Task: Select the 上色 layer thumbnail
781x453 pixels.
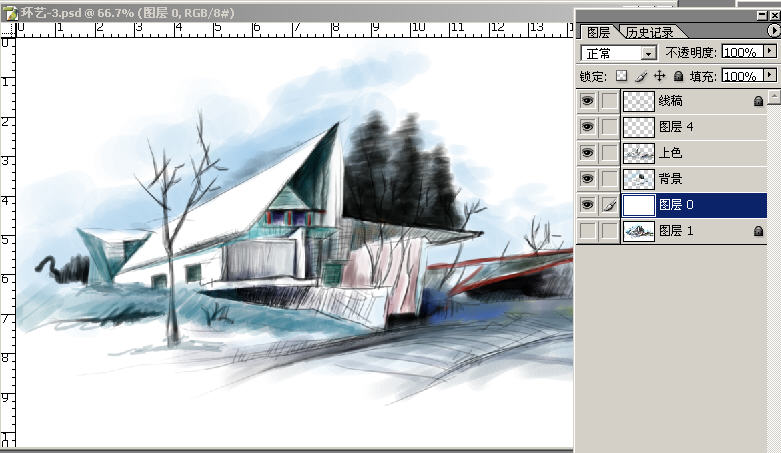Action: [x=639, y=153]
